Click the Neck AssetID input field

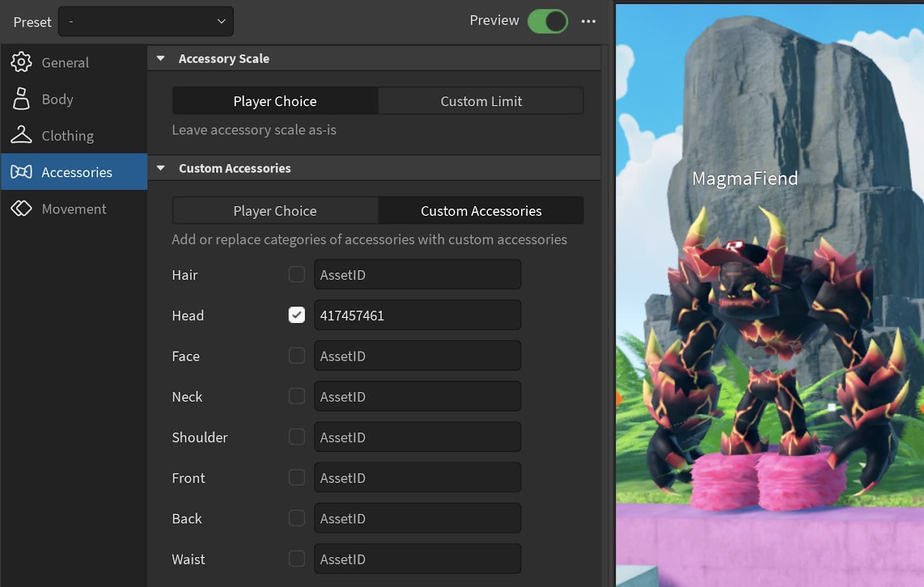pos(418,397)
